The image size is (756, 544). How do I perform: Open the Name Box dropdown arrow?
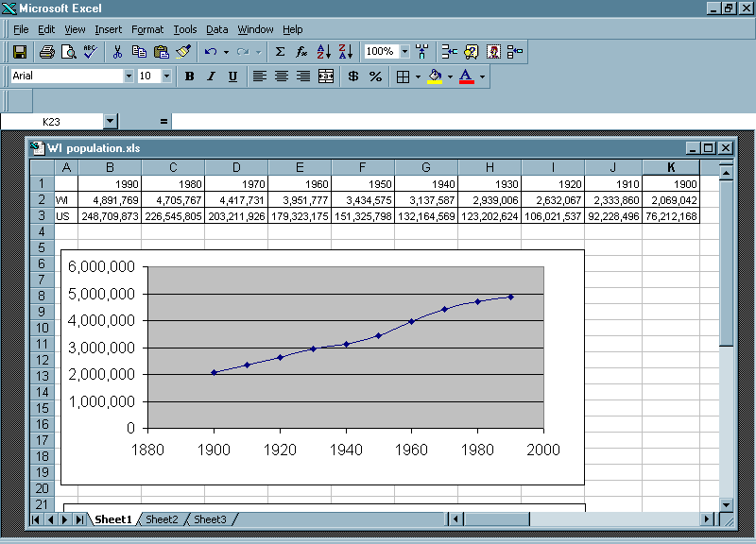pyautogui.click(x=111, y=121)
